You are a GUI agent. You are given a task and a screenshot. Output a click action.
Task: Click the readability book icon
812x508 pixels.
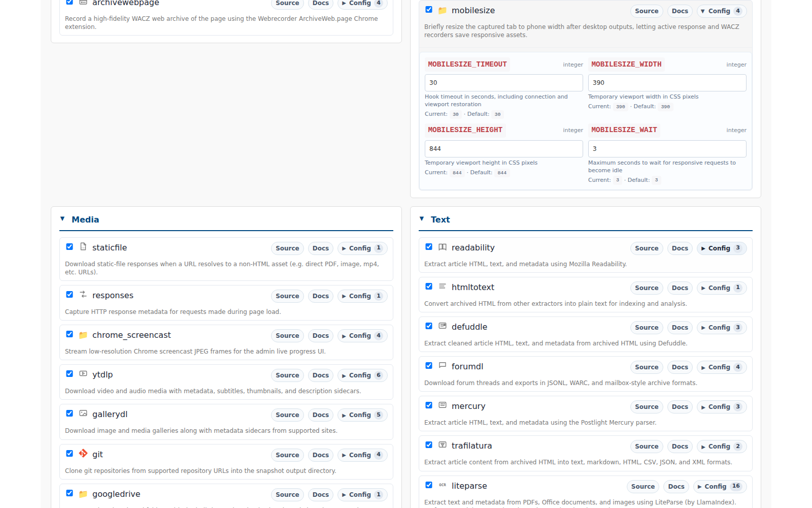443,247
